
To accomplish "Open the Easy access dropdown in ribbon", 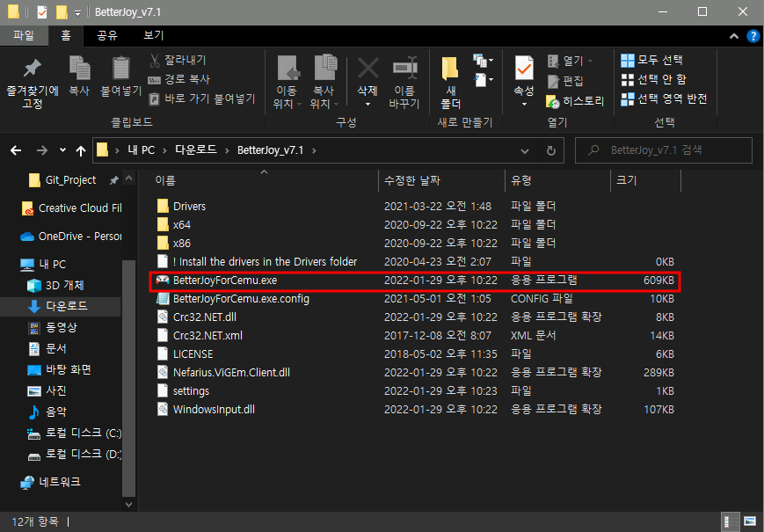I will tap(484, 79).
